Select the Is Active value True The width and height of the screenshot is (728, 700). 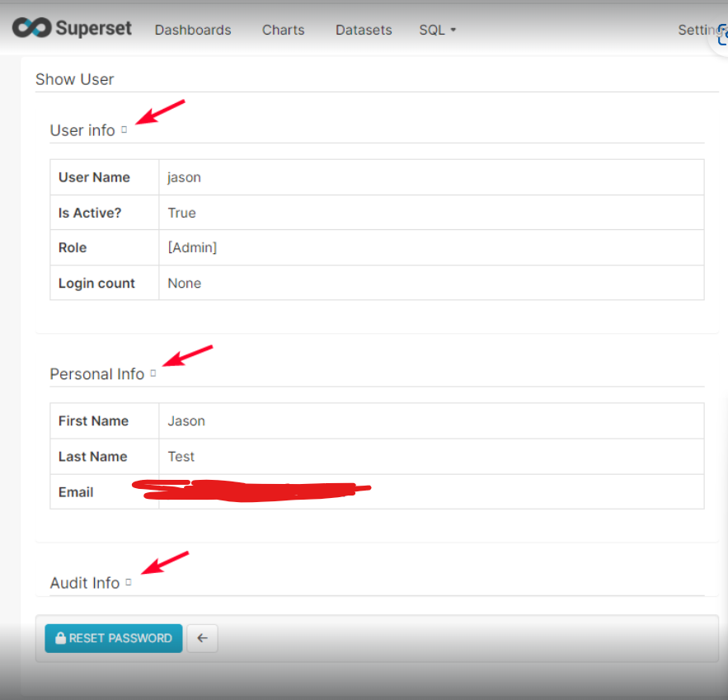181,213
